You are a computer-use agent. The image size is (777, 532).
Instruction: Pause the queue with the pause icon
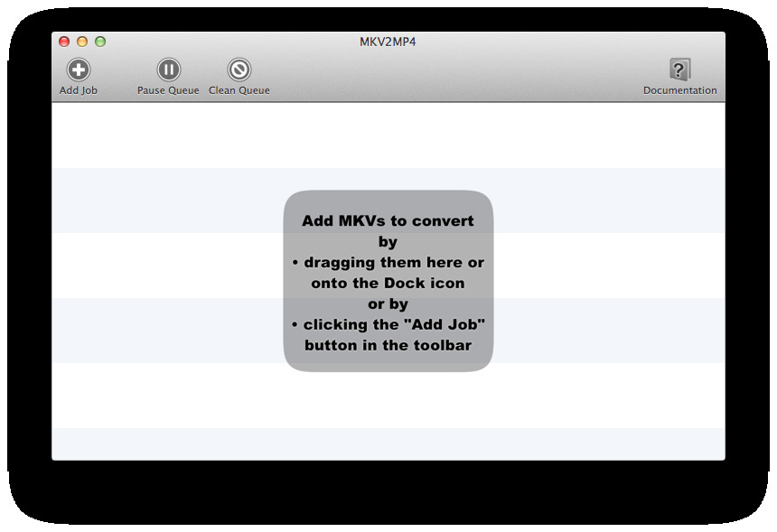click(168, 70)
